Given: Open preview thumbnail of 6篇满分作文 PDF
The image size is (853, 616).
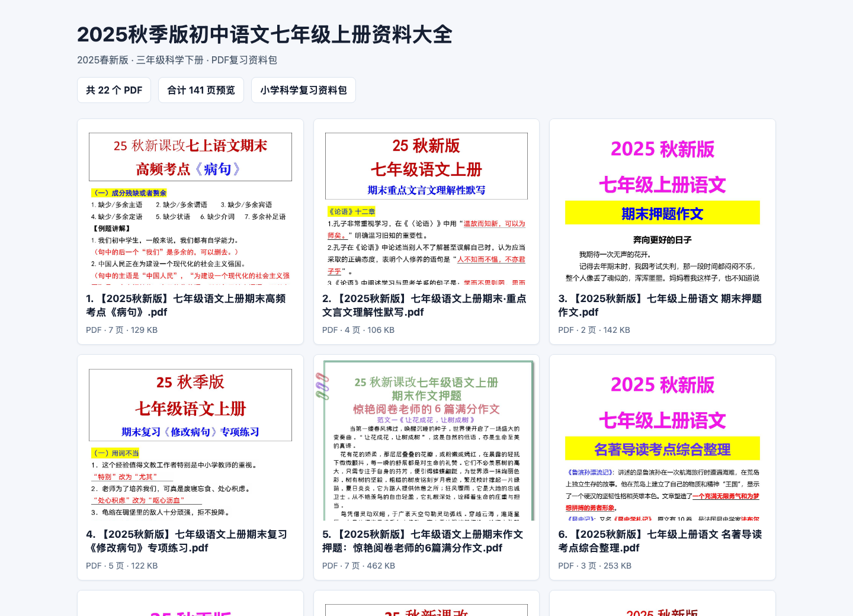Looking at the screenshot, I should 426,438.
